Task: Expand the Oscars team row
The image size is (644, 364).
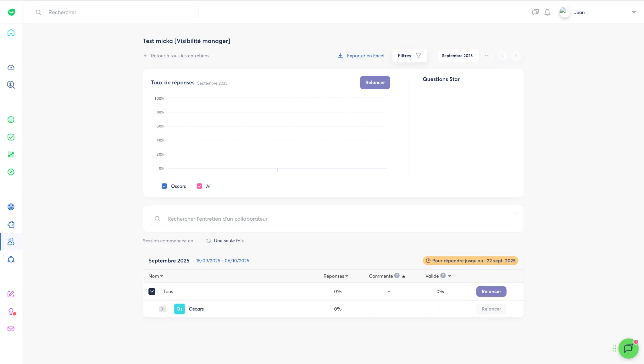Action: coord(162,309)
